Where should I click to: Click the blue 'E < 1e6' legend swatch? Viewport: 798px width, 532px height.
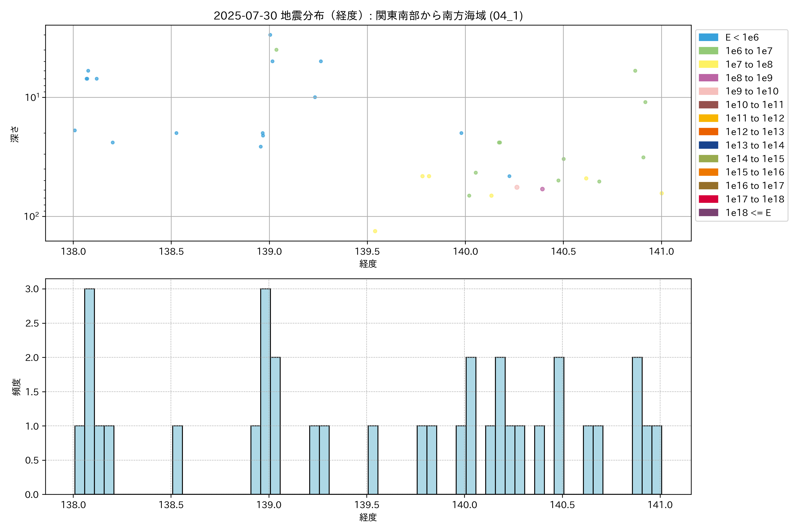708,37
